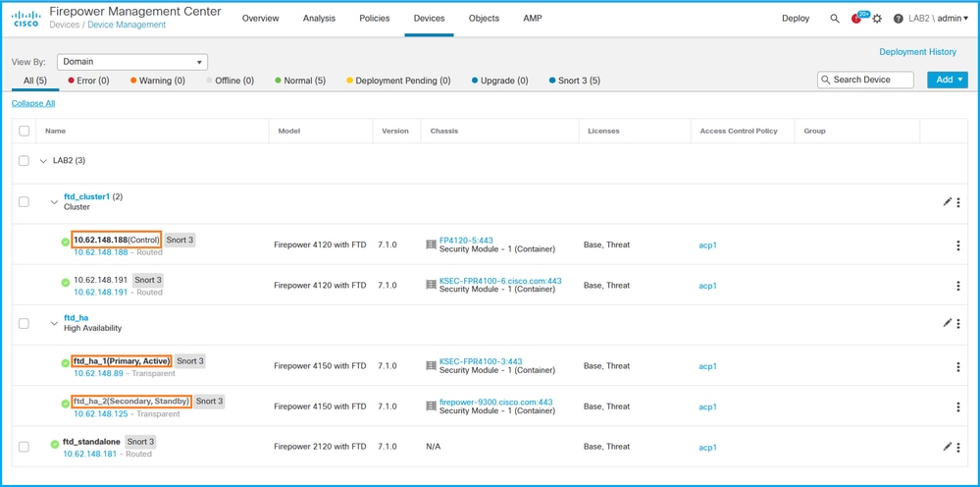Click in the Search Device field
The width and height of the screenshot is (980, 487).
tap(865, 80)
